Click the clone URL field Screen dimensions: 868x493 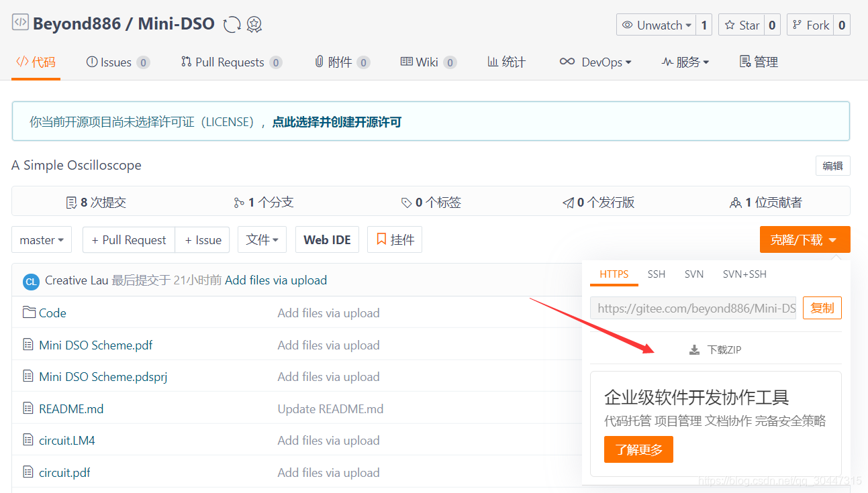(693, 308)
